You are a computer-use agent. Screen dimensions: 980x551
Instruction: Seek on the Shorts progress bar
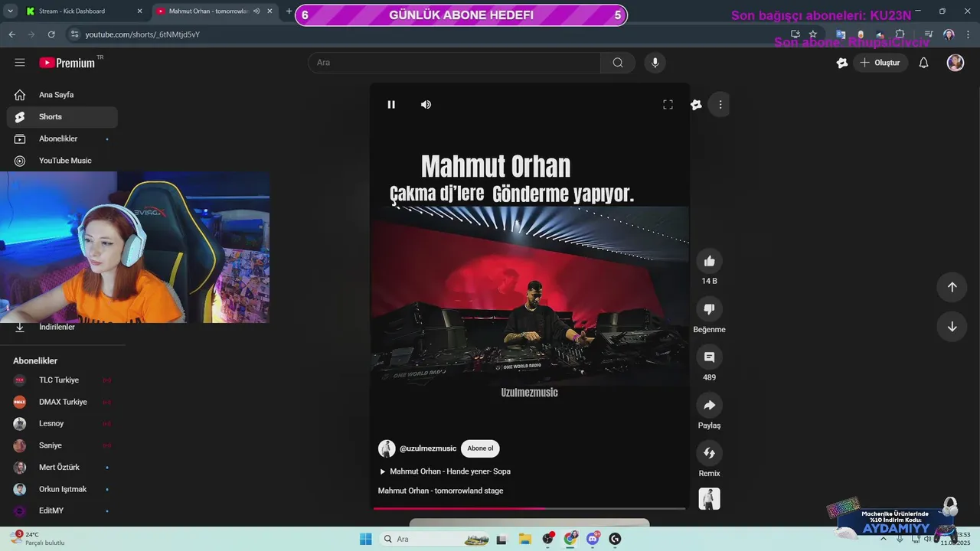pos(530,508)
